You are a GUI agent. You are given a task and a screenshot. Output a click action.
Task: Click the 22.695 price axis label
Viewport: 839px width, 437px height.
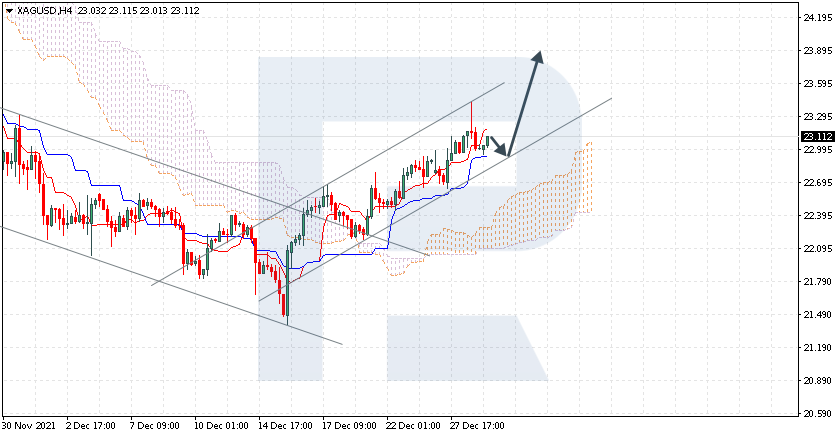818,182
